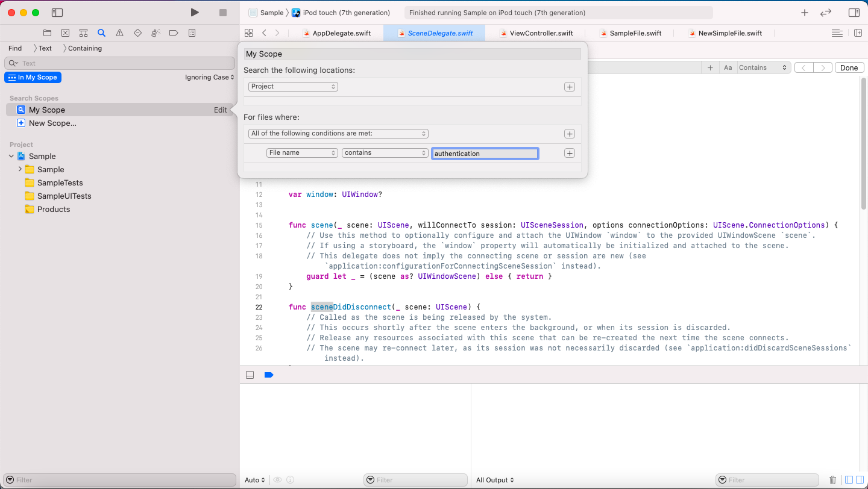Run the project with the Play button

[194, 13]
